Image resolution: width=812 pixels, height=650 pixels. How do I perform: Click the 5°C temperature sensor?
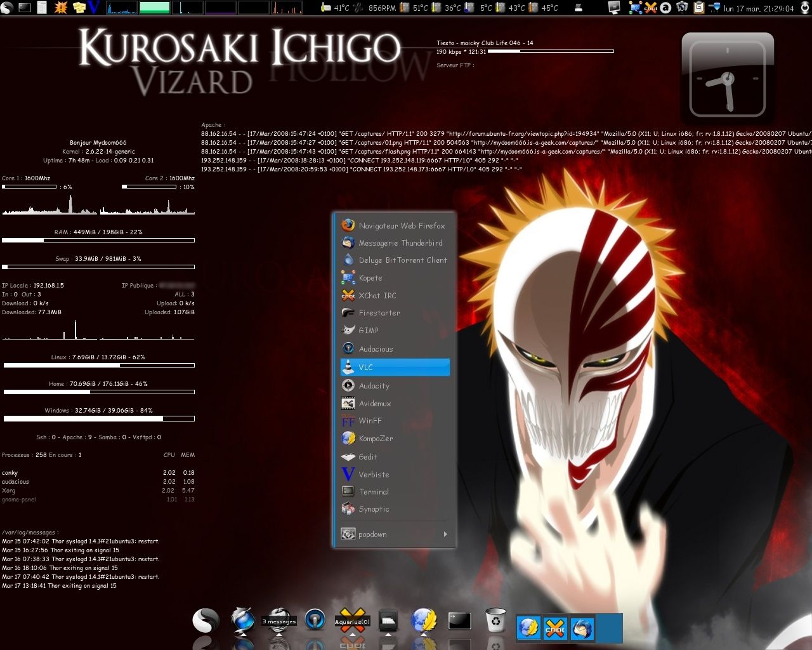(479, 8)
